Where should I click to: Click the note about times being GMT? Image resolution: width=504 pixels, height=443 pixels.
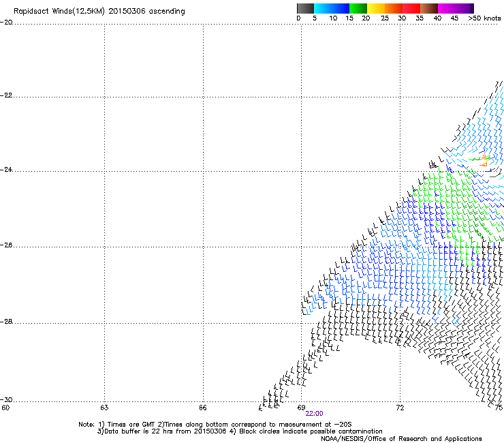tap(215, 425)
